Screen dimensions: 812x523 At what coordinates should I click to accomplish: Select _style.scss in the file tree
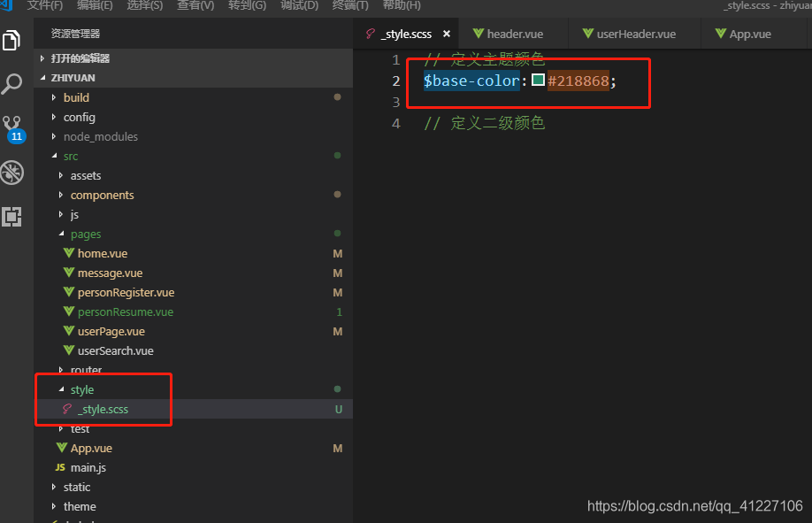pos(103,409)
